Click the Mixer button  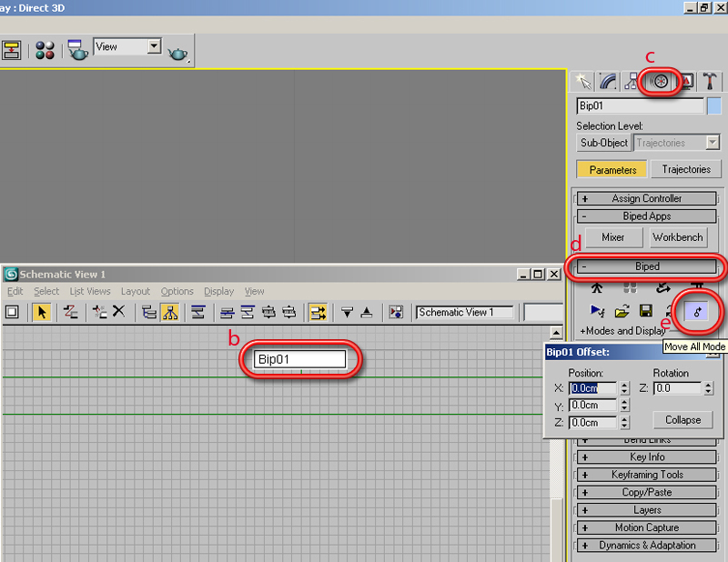point(612,237)
